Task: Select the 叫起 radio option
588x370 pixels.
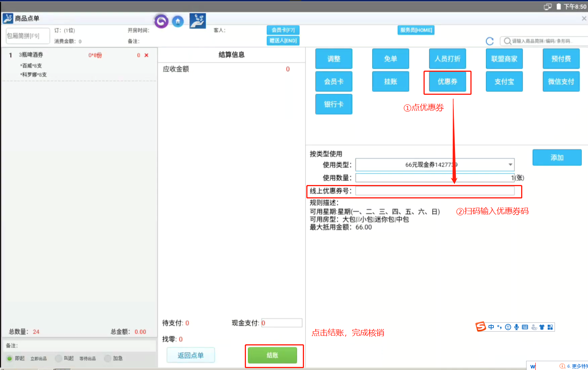Action: pos(58,358)
